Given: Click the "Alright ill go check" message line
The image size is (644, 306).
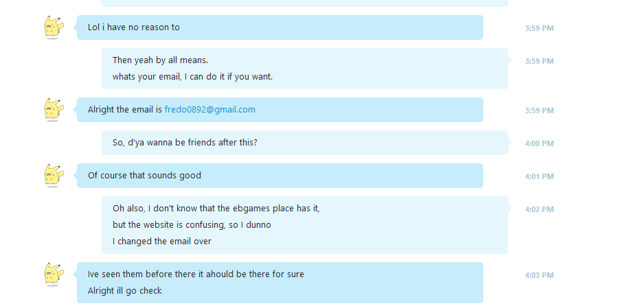Looking at the screenshot, I should 125,291.
